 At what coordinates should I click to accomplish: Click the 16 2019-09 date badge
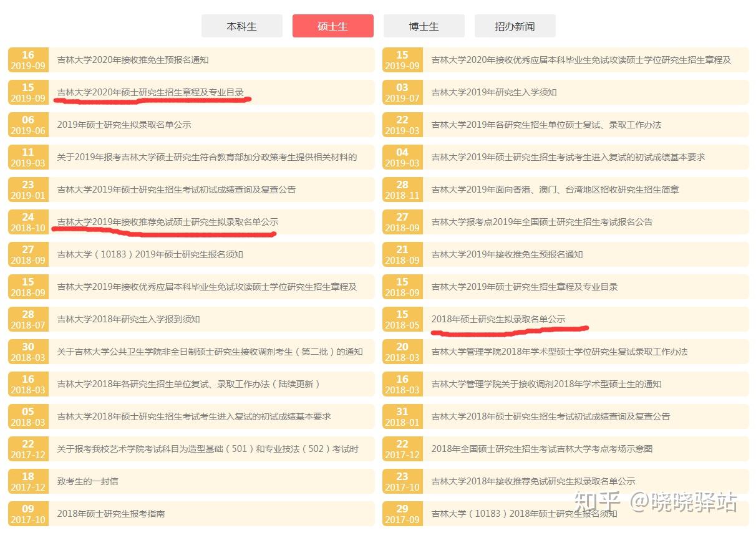tap(27, 59)
